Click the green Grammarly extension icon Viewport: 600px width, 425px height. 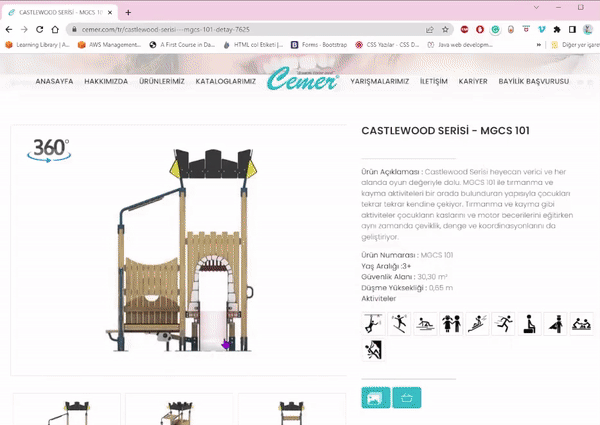tap(495, 29)
